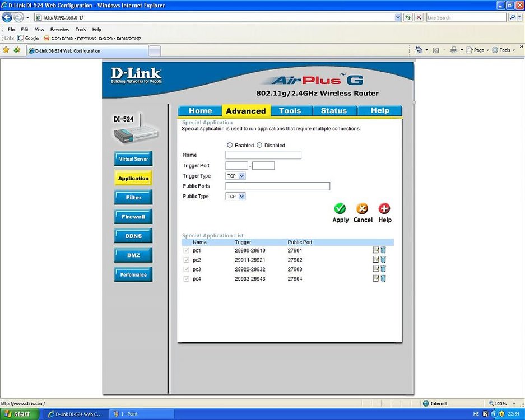The width and height of the screenshot is (525, 420).
Task: Delete the pc2 entry with trash icon
Action: [x=383, y=259]
